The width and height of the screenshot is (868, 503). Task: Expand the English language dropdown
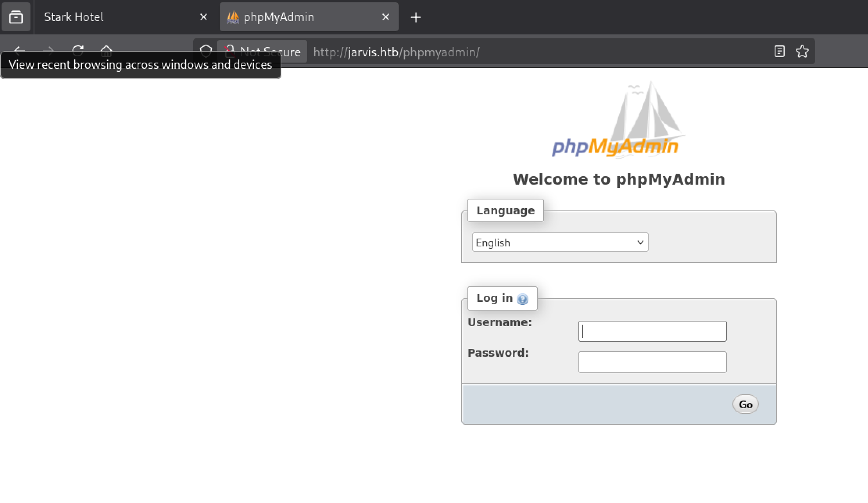pos(560,242)
